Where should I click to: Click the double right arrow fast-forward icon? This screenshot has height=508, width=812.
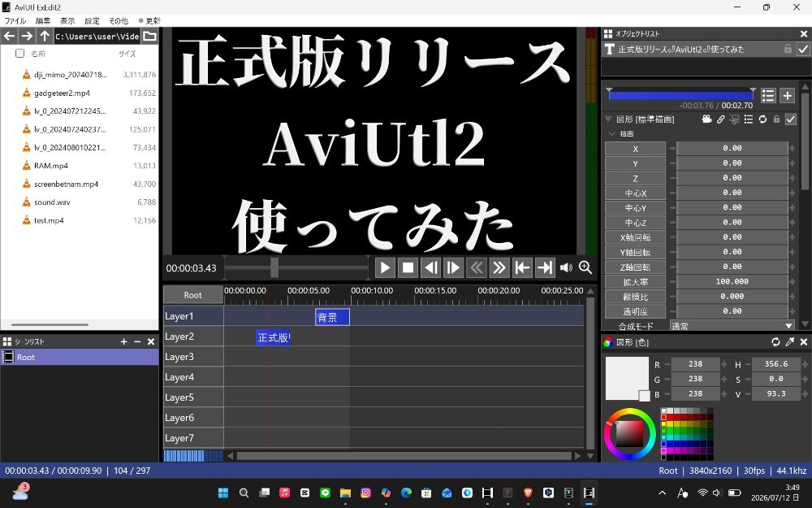point(499,268)
